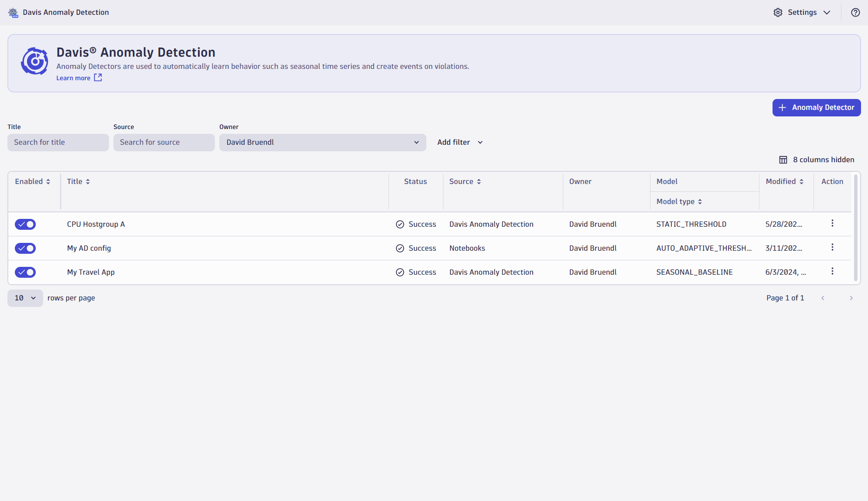Open the My Travel App title
Screen dimensions: 868x501
pos(91,273)
